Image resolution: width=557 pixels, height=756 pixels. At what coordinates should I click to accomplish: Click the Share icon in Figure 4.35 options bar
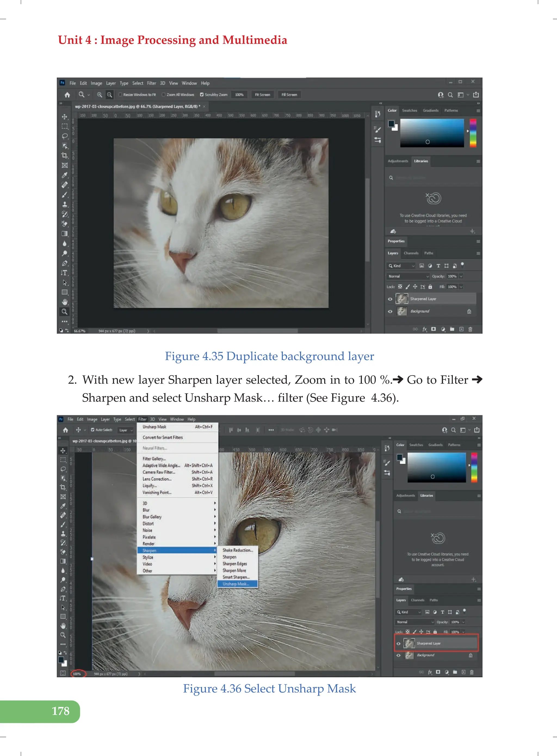[476, 95]
